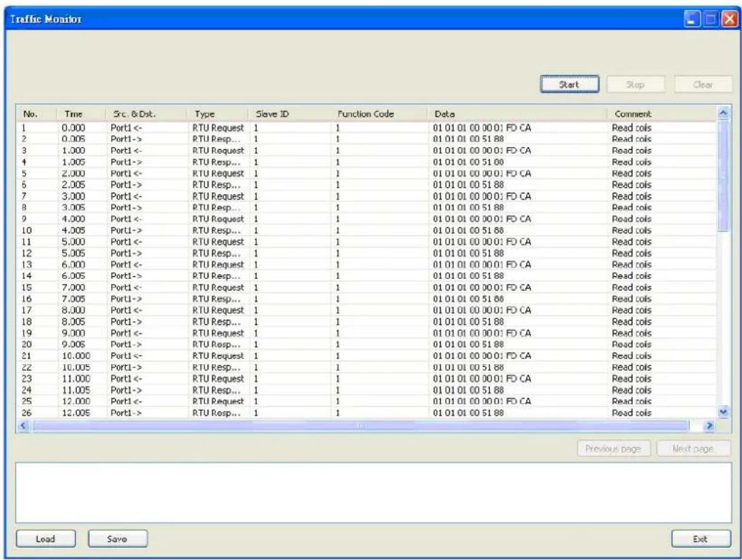Click RTU Request in row 25
Viewport: 742px width, 560px height.
coord(218,401)
